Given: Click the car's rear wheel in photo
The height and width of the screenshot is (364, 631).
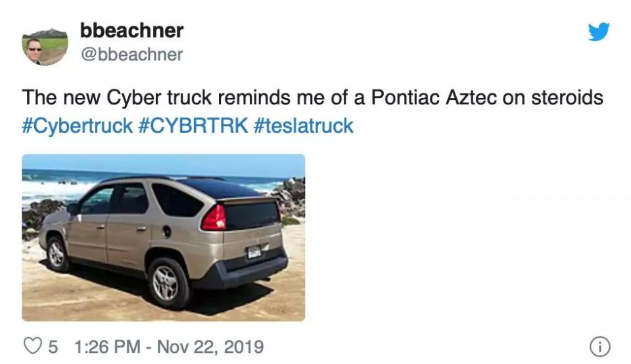Looking at the screenshot, I should tap(167, 283).
